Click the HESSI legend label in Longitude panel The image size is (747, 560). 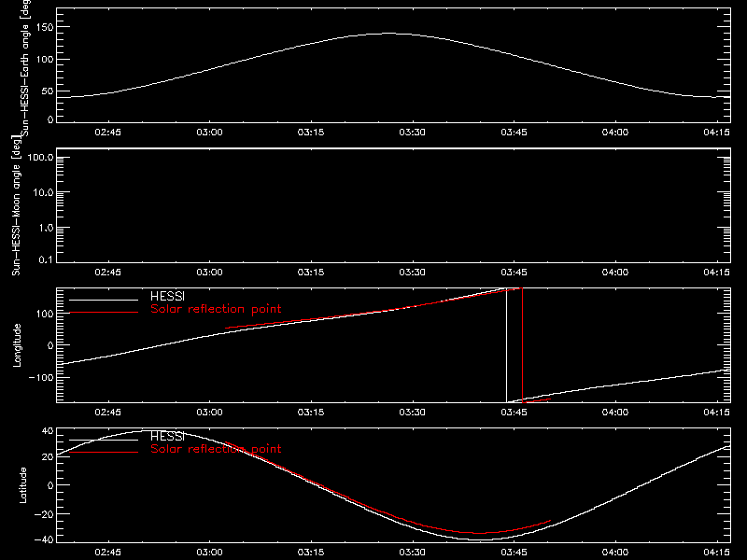(x=167, y=296)
